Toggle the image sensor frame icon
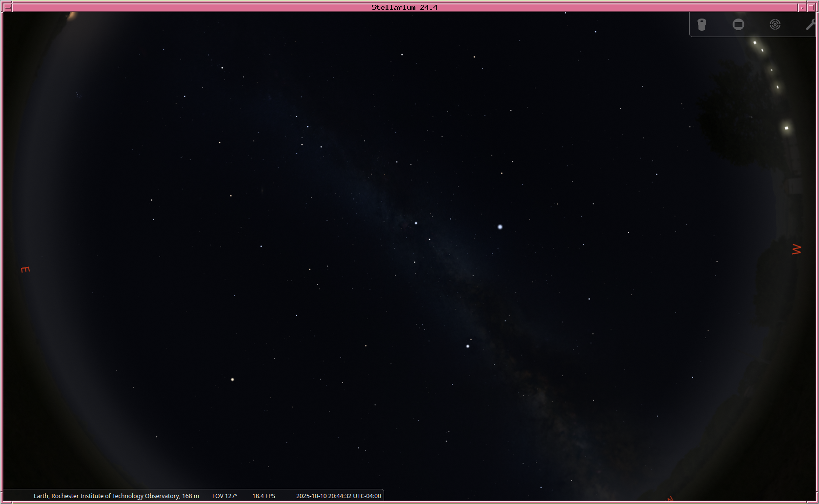The image size is (819, 504). click(738, 24)
